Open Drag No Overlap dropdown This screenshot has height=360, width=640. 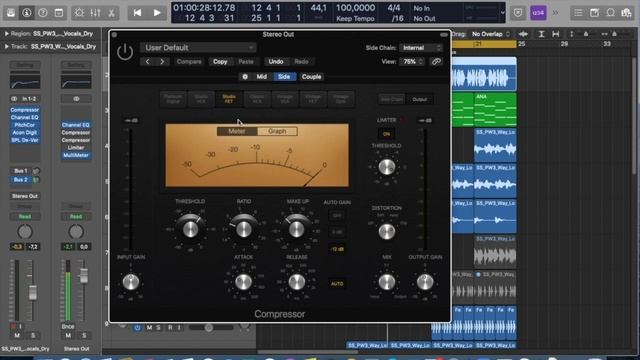click(x=490, y=34)
